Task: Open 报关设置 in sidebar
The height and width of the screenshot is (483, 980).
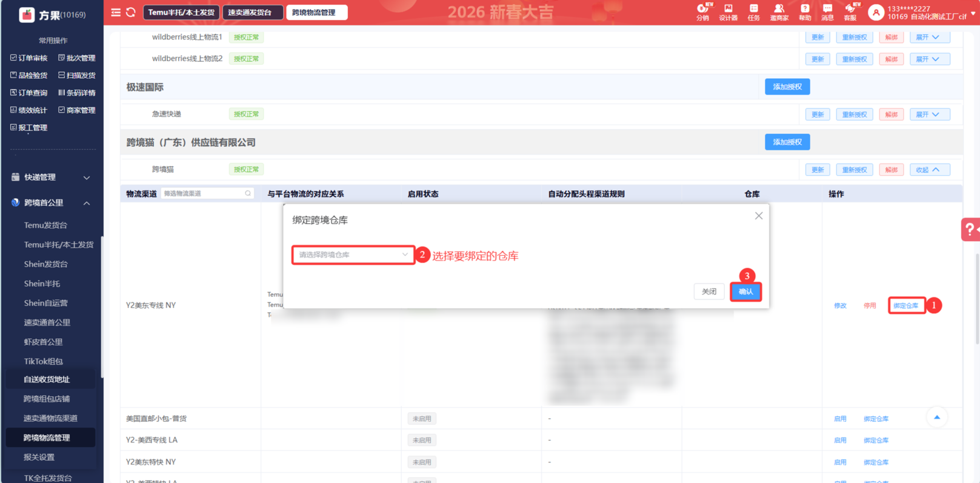Action: pyautogui.click(x=39, y=457)
